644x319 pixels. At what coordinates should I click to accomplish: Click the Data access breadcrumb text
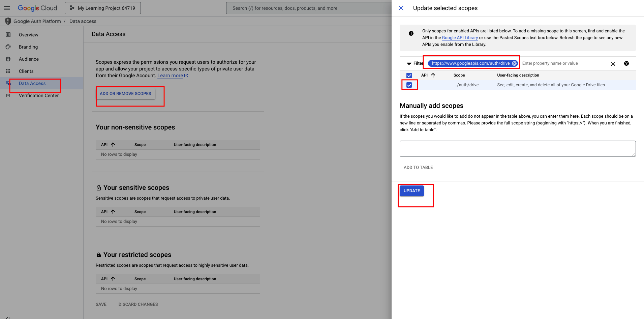pyautogui.click(x=83, y=21)
